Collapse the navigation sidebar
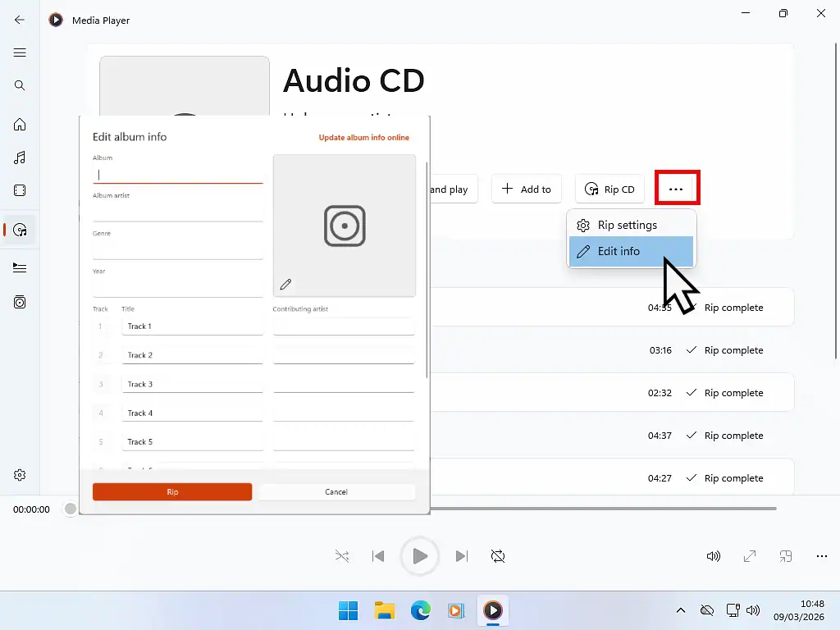Screen dimensions: 840x630 click(20, 52)
